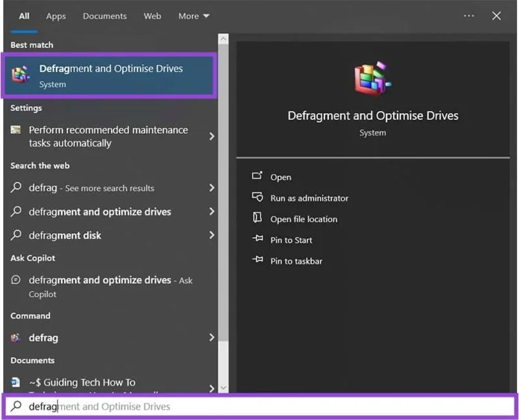519x420 pixels.
Task: Click the defrag command icon
Action: [16, 338]
